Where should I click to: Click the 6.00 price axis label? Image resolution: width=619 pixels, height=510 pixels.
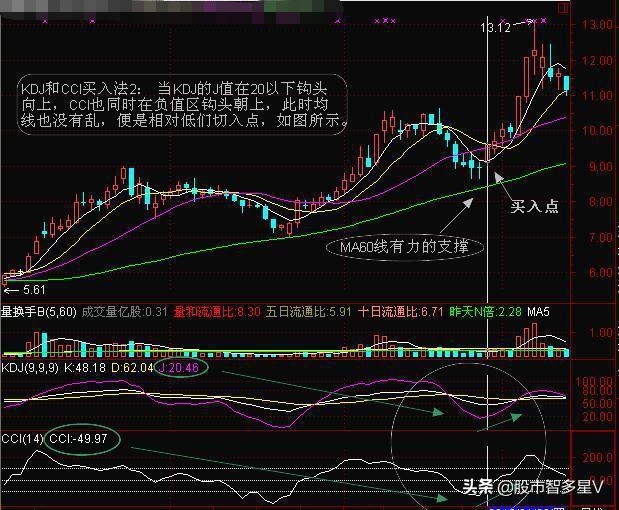(600, 272)
